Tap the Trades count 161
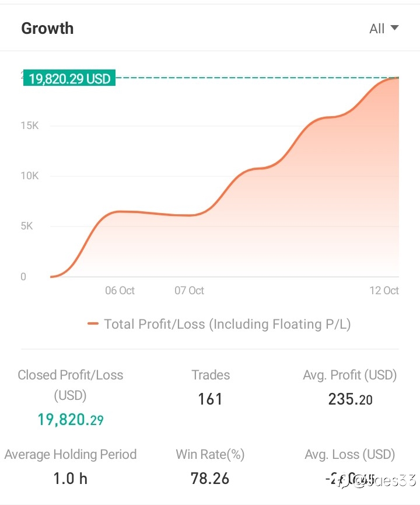Screen dimensions: 420x505 210,399
